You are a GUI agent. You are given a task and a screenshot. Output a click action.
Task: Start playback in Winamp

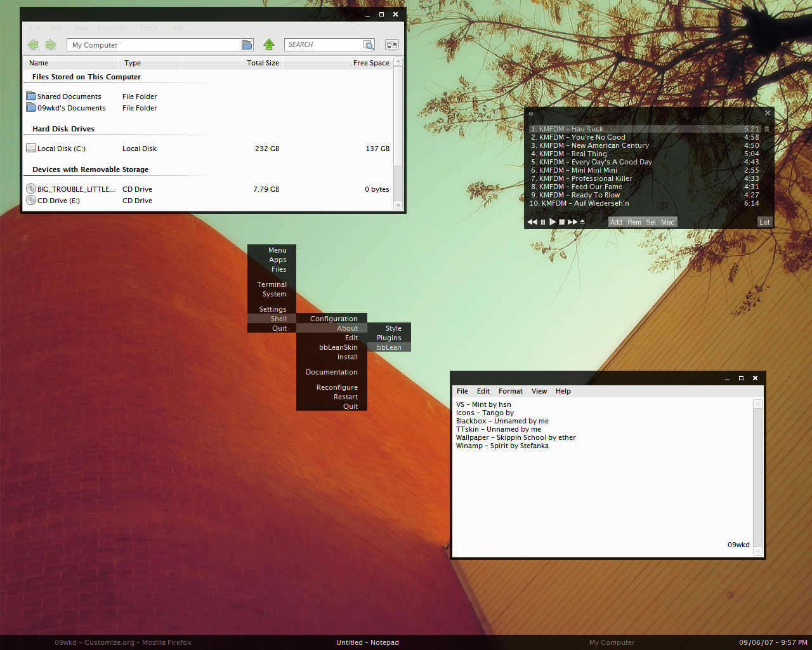click(x=553, y=222)
